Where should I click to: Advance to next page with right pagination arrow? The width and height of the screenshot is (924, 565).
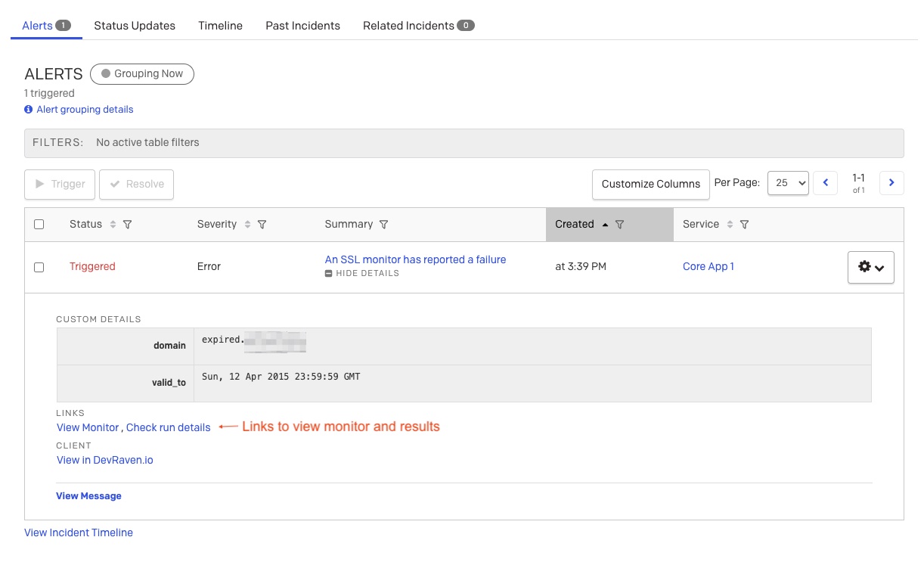click(x=891, y=182)
